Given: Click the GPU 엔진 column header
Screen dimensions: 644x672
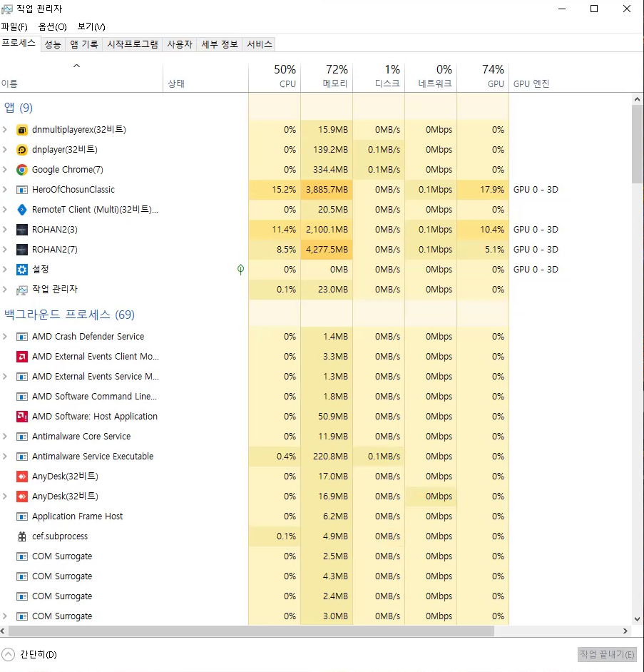Looking at the screenshot, I should [x=531, y=83].
